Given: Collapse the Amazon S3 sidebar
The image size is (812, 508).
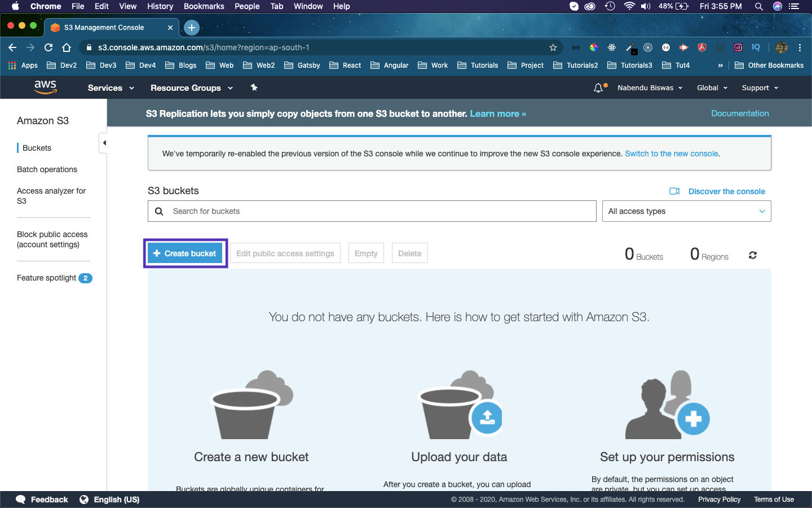Looking at the screenshot, I should 104,143.
